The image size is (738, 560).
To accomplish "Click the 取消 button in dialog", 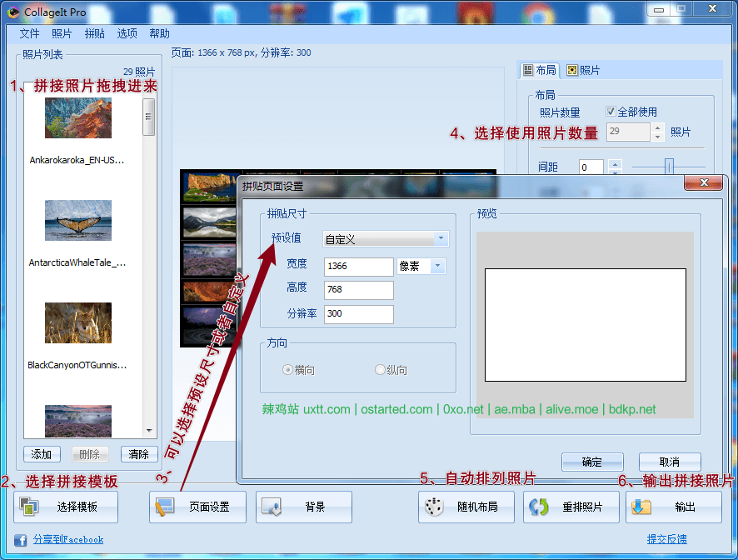I will [x=670, y=462].
